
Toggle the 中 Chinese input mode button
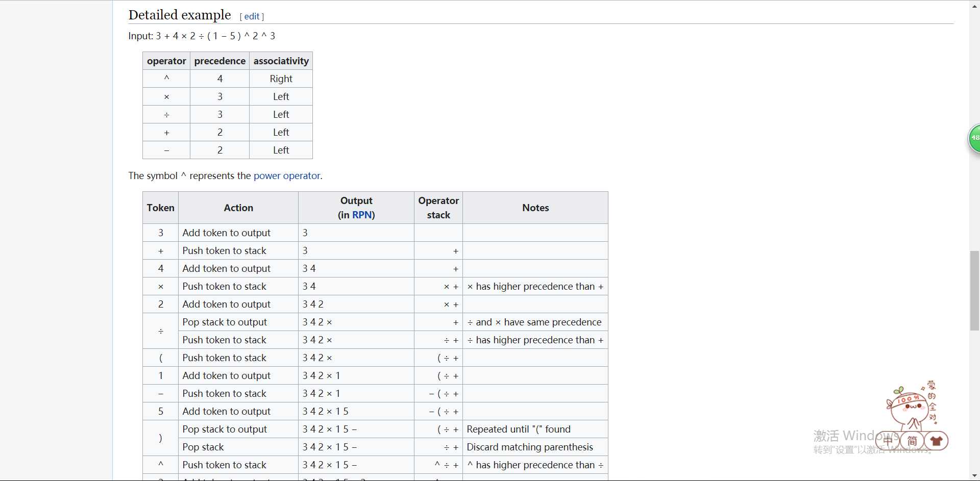[x=888, y=440]
